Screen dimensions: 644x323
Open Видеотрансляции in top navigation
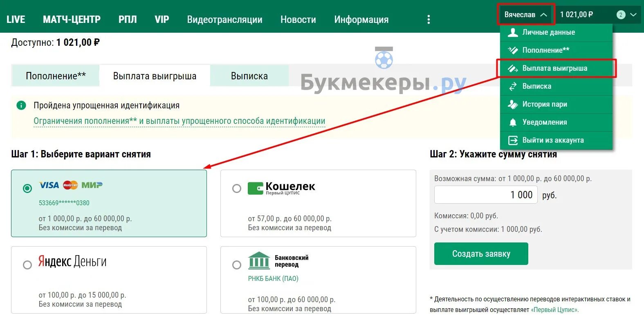point(224,20)
